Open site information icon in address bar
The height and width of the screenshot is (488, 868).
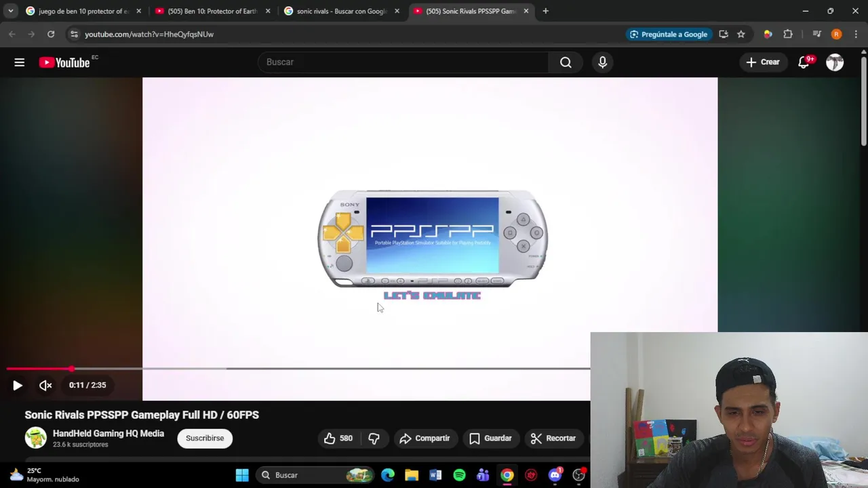coord(74,34)
